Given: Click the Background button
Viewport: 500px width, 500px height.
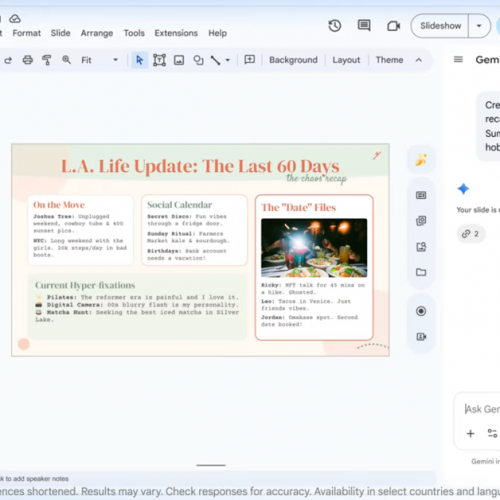Looking at the screenshot, I should click(293, 60).
